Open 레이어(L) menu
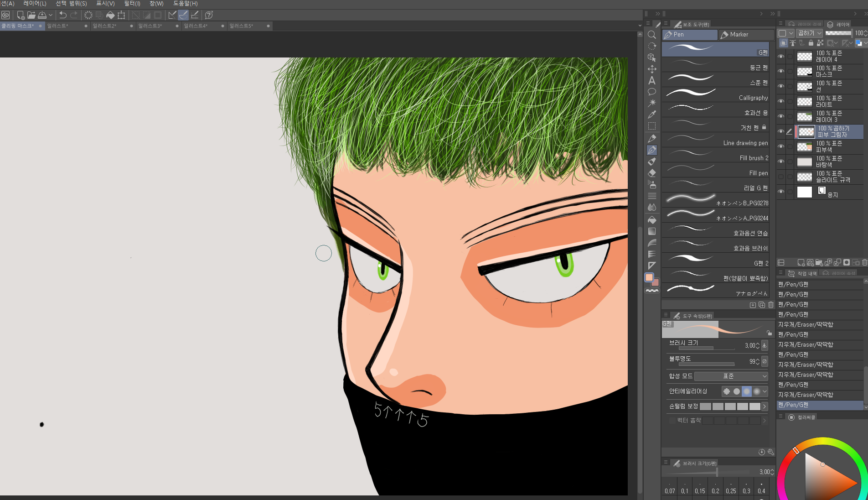This screenshot has height=500, width=868. click(x=35, y=4)
